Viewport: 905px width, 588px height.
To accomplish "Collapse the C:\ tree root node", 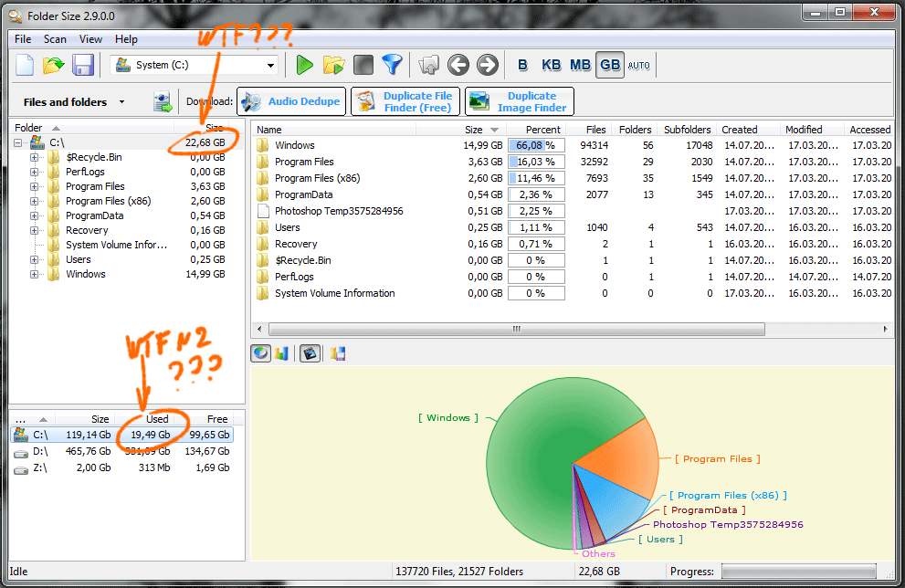I will click(x=18, y=142).
